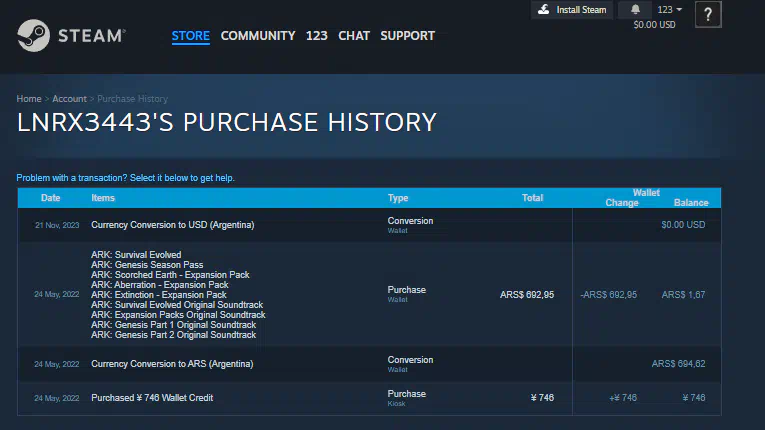Viewport: 765px width, 430px height.
Task: Select ARK: Survival Evolved item
Action: (136, 255)
